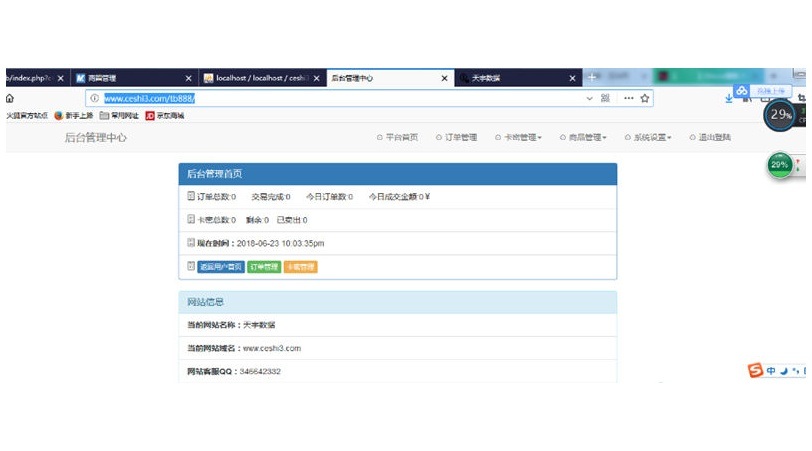Image resolution: width=812 pixels, height=451 pixels.
Task: Click the Sogou S input method icon
Action: tap(756, 370)
